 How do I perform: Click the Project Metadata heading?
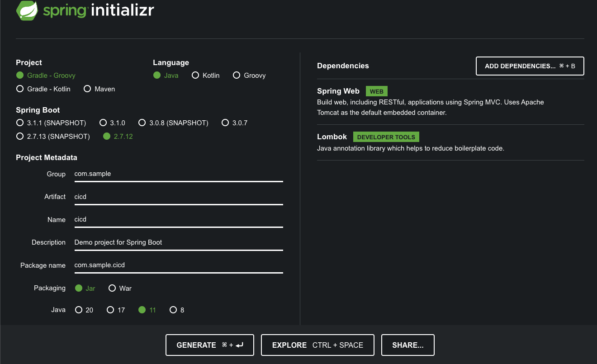tap(47, 158)
